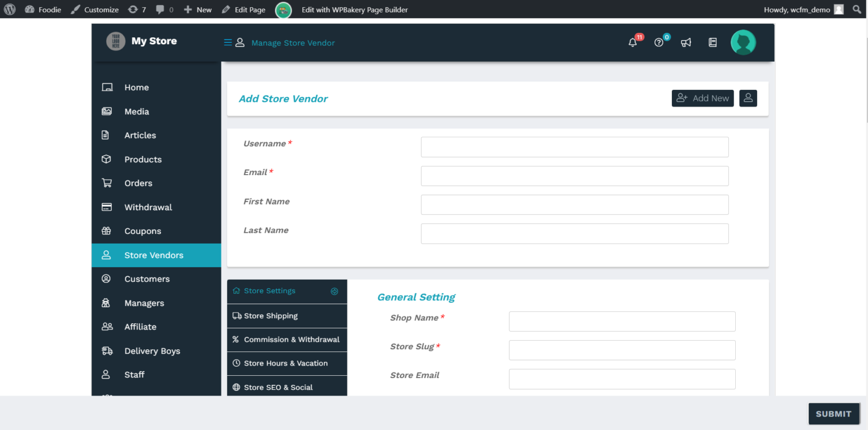
Task: Open Home in the sidebar
Action: coord(157,88)
